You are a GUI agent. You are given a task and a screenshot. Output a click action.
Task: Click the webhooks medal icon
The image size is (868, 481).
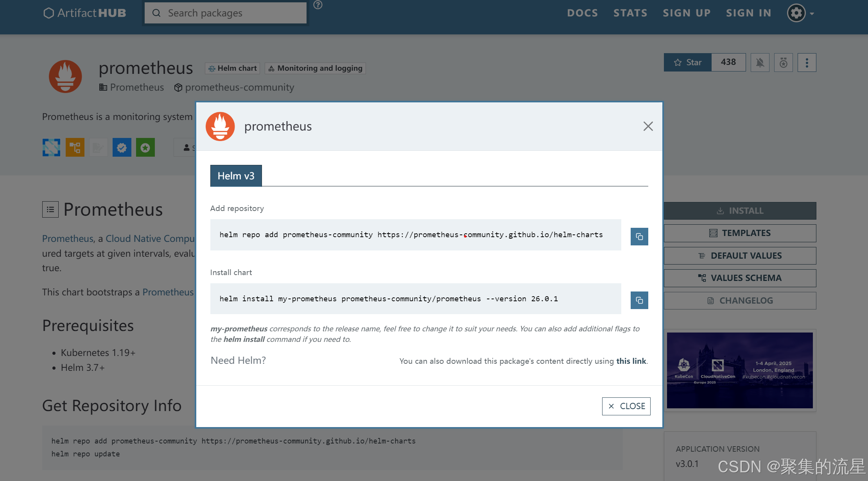(x=783, y=63)
